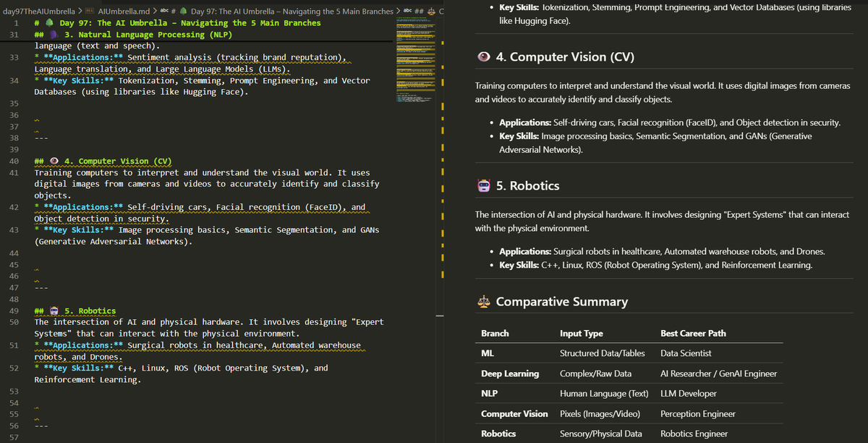This screenshot has width=868, height=443.
Task: Click the 'Best Career Path' table column header
Action: (x=693, y=334)
